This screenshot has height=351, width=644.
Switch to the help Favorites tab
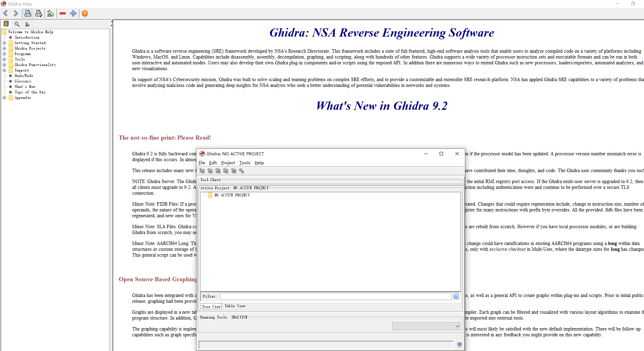27,24
